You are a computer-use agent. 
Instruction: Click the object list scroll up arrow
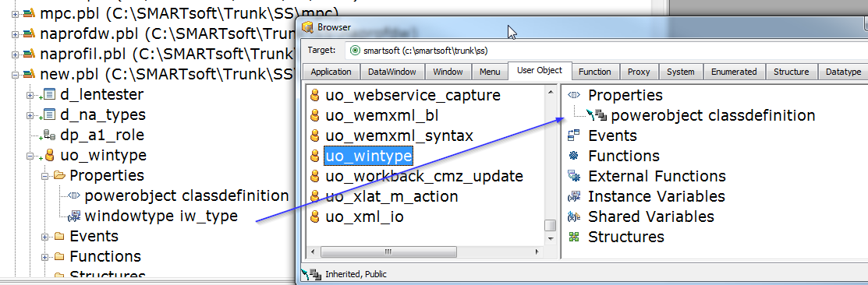550,92
